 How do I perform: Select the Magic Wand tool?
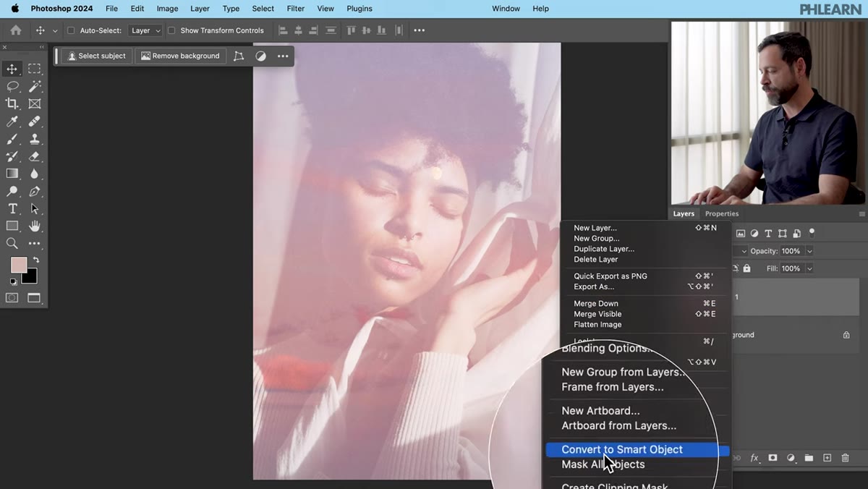34,86
